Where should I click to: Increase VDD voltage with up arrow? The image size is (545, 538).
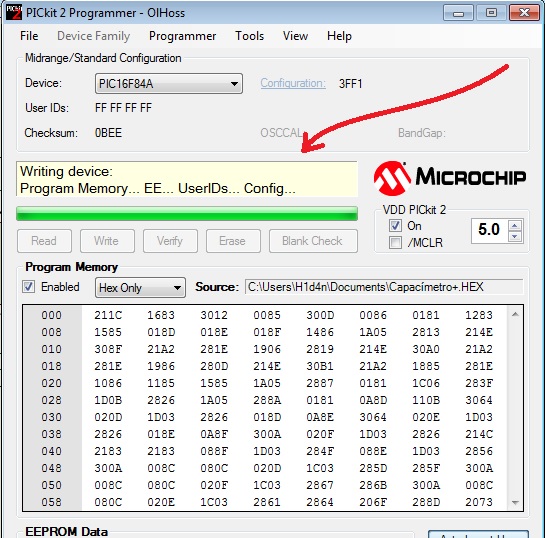pos(515,226)
